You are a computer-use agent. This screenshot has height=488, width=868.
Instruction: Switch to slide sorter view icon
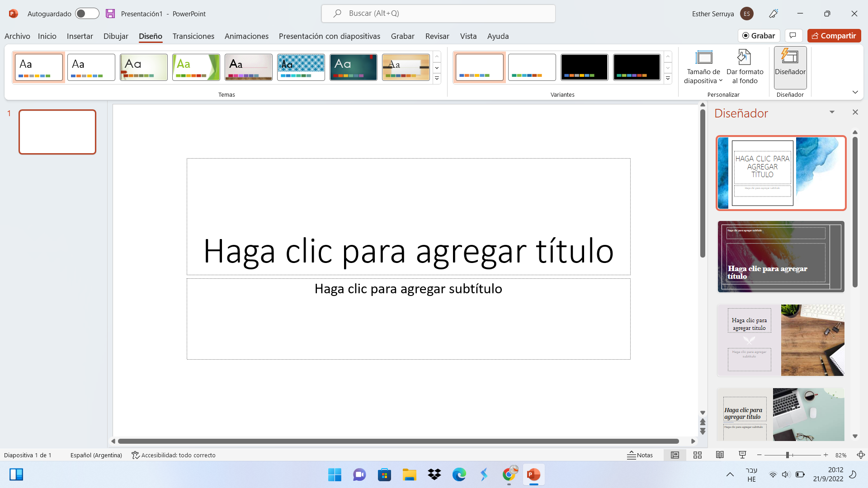coord(697,455)
